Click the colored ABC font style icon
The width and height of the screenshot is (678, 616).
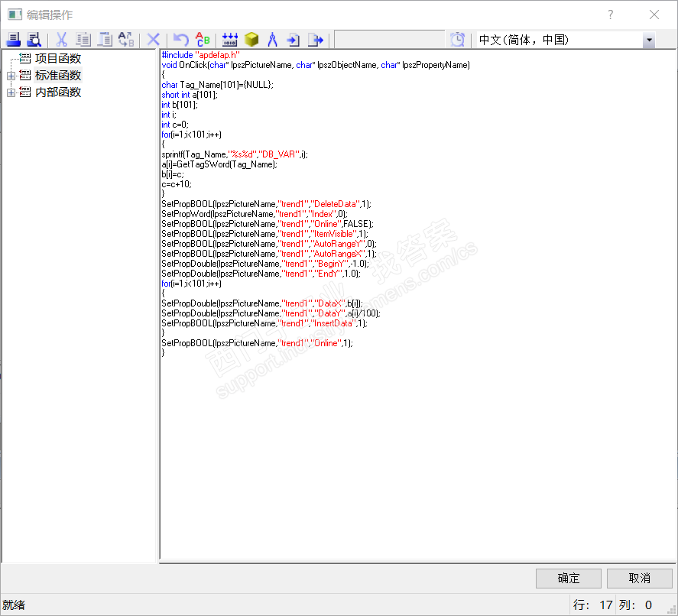[203, 40]
